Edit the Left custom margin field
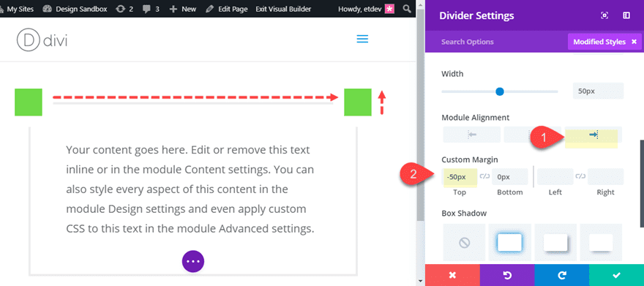 tap(555, 176)
